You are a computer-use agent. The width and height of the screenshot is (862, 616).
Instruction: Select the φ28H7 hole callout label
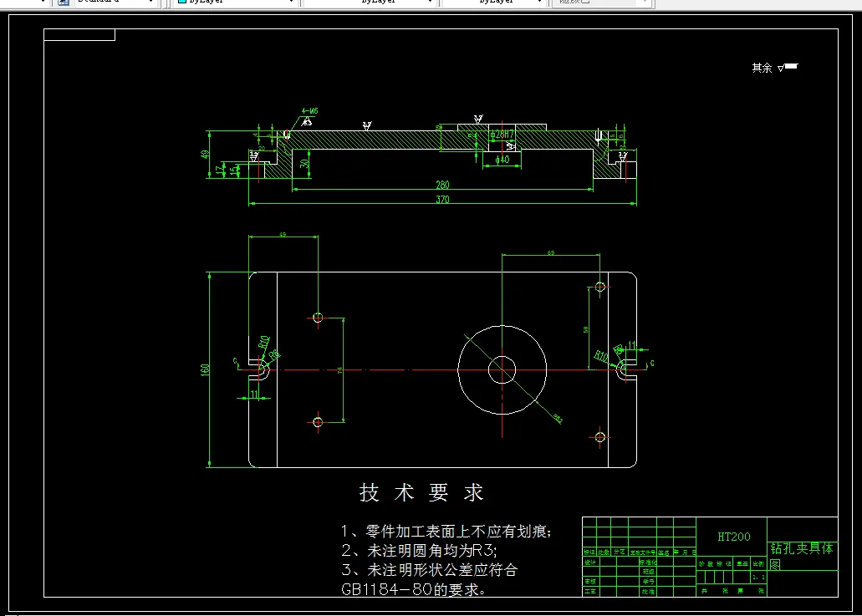pyautogui.click(x=502, y=133)
